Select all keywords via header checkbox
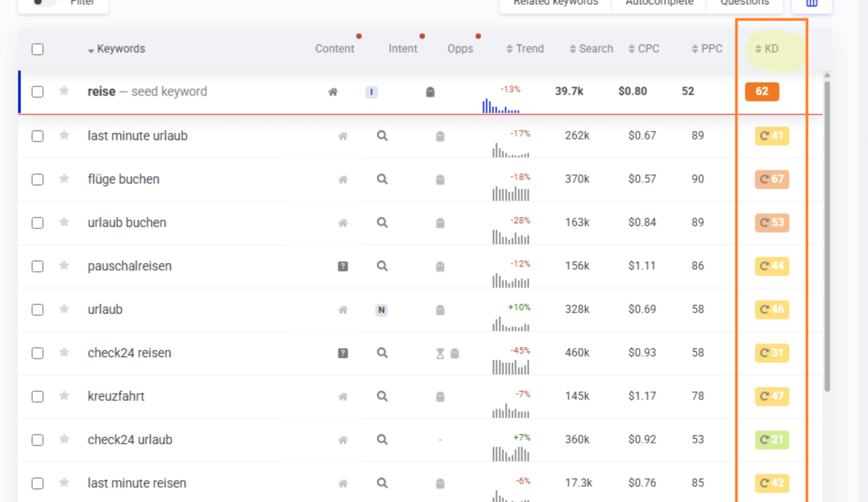 (x=37, y=49)
